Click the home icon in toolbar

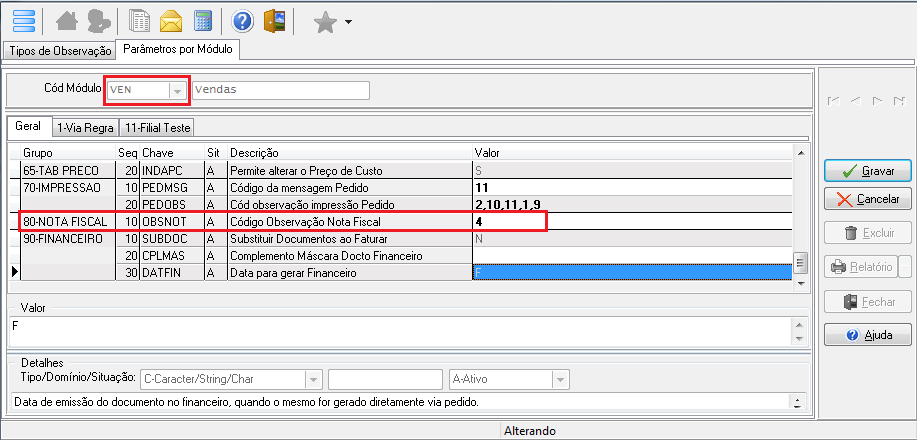(x=68, y=21)
